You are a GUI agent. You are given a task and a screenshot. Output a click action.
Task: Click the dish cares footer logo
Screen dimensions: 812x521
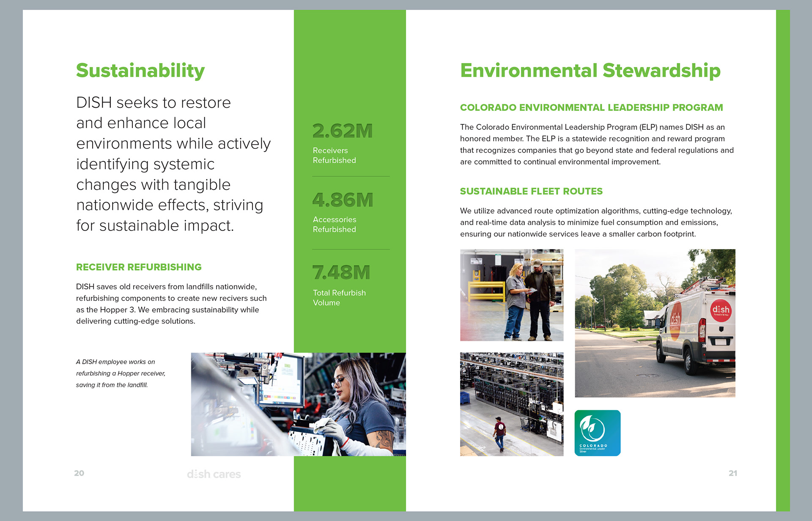coord(214,474)
